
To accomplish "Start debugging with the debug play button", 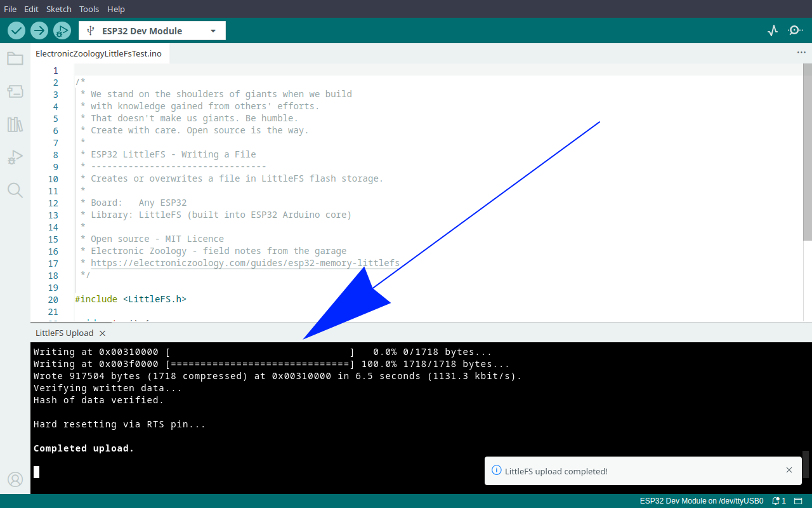I will [x=62, y=30].
